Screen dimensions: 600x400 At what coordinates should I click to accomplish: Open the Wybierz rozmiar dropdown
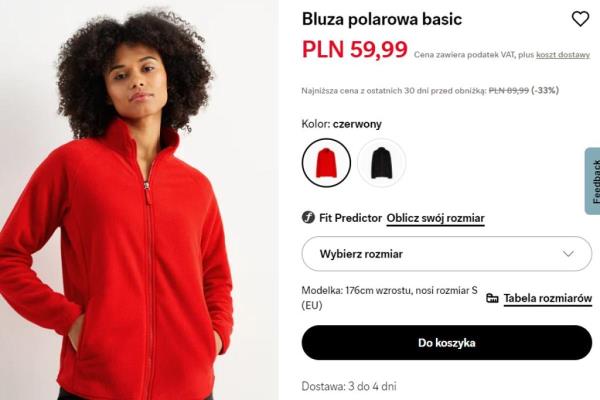[447, 254]
